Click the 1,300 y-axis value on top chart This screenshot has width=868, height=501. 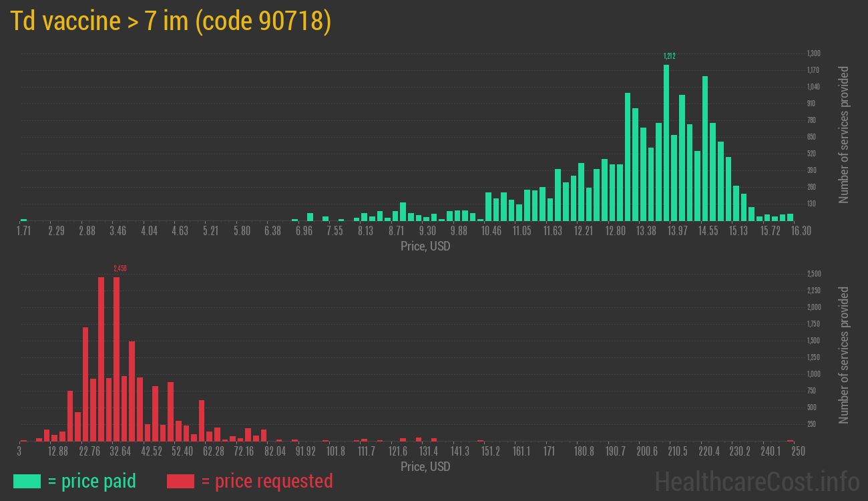coord(813,53)
